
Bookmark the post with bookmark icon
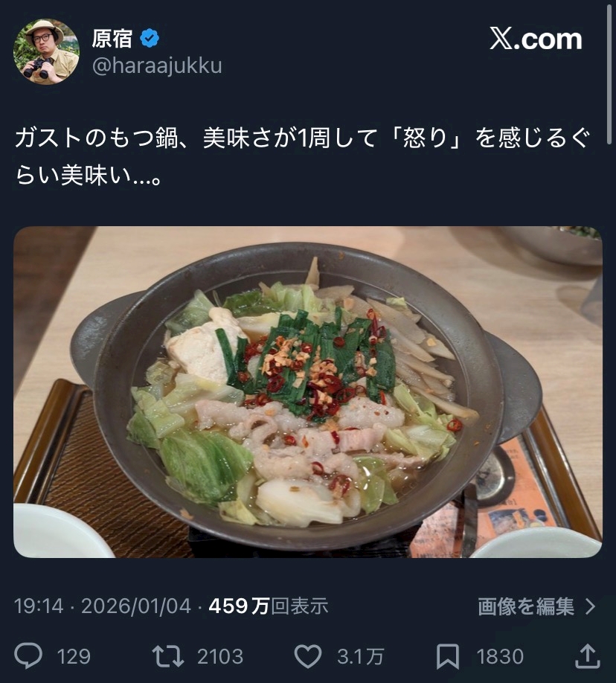pyautogui.click(x=448, y=656)
